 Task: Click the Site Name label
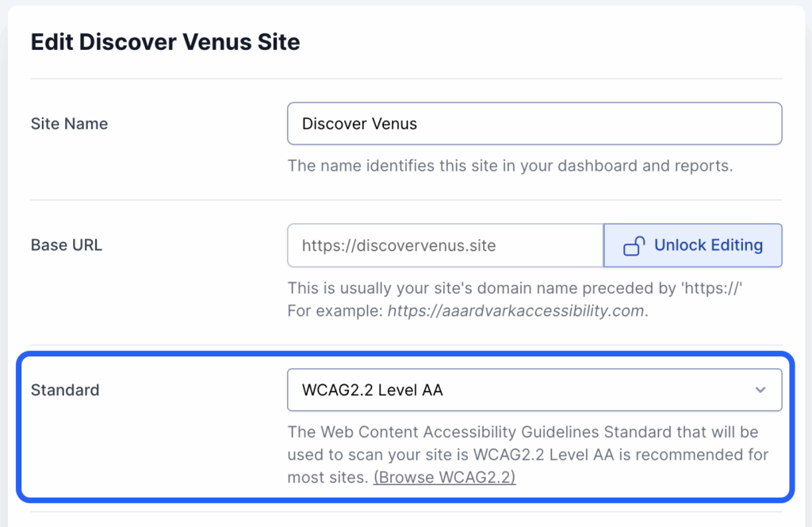tap(69, 124)
